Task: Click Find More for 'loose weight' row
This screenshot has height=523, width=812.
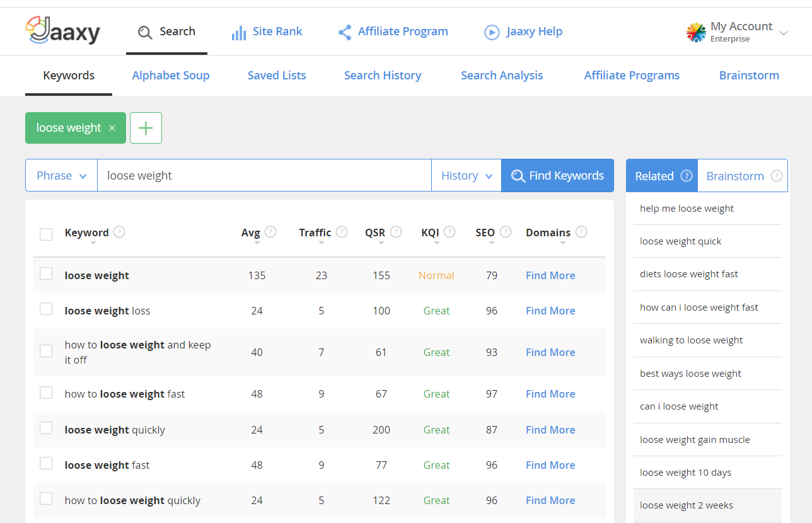Action: pos(550,275)
